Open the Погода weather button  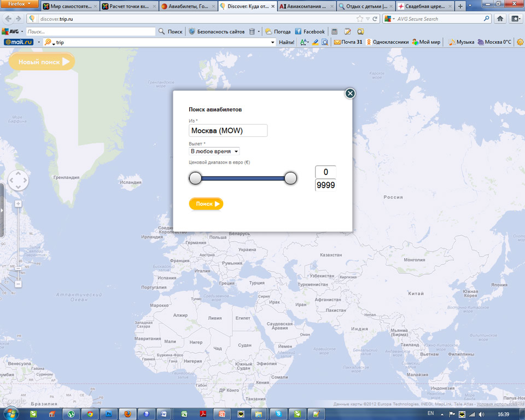(278, 32)
